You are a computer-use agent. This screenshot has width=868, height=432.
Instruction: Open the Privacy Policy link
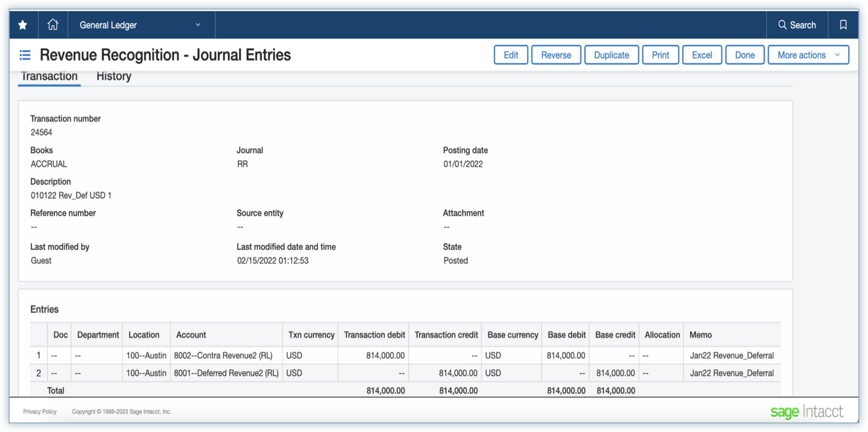(40, 411)
